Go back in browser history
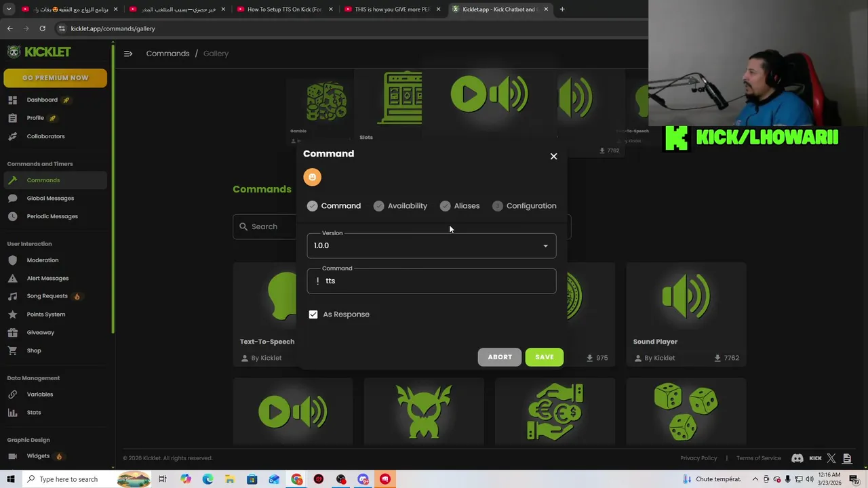 9,28
